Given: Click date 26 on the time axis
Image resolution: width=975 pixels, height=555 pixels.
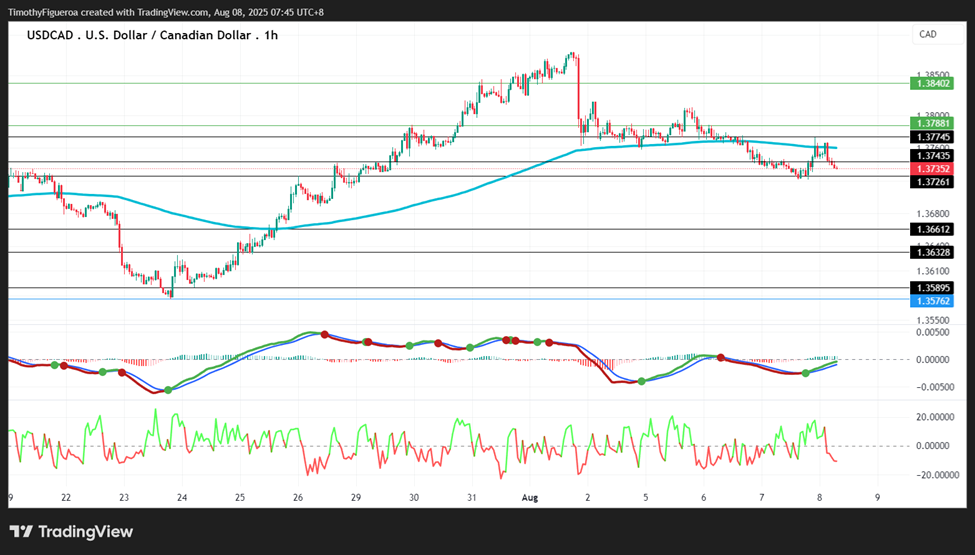Looking at the screenshot, I should click(x=298, y=497).
